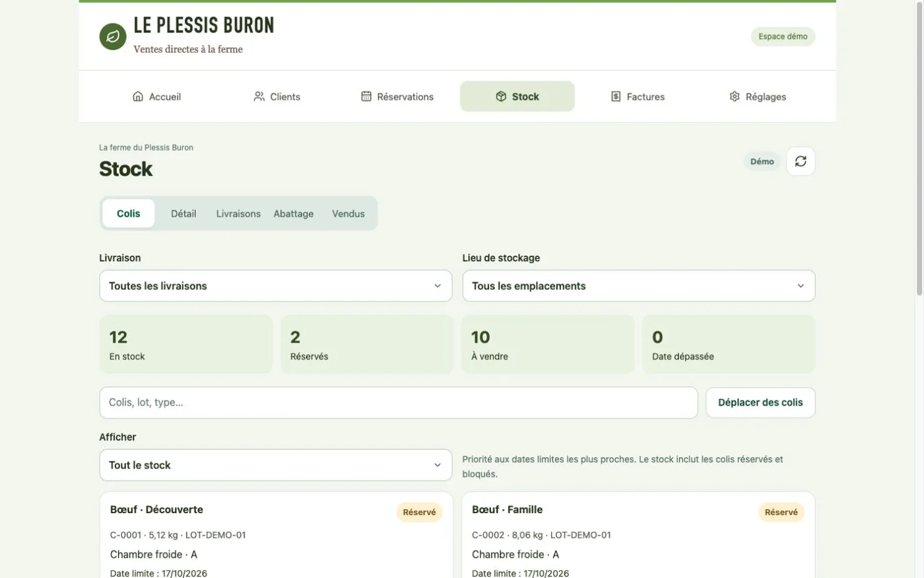Click the page's vertical scrollbar
Screen dimensions: 924x578
coord(918,149)
